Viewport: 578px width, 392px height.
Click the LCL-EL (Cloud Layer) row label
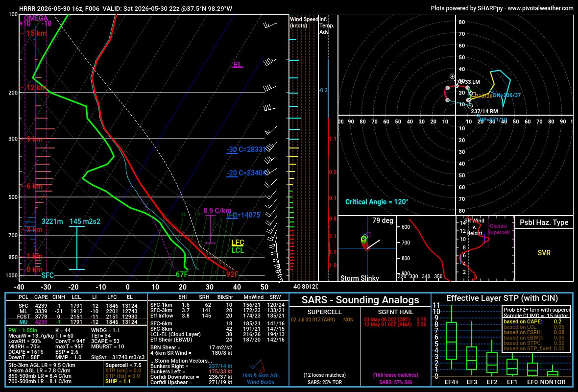click(x=175, y=335)
